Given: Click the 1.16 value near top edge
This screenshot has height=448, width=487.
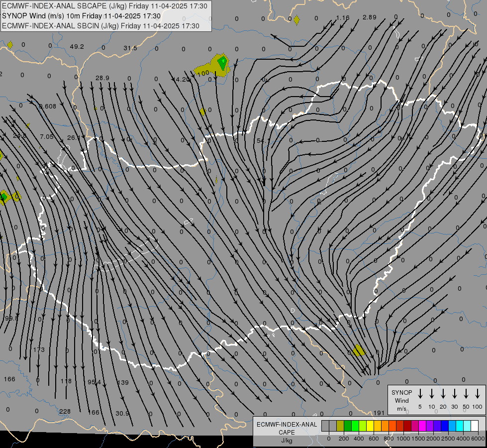Looking at the screenshot, I should (343, 18).
